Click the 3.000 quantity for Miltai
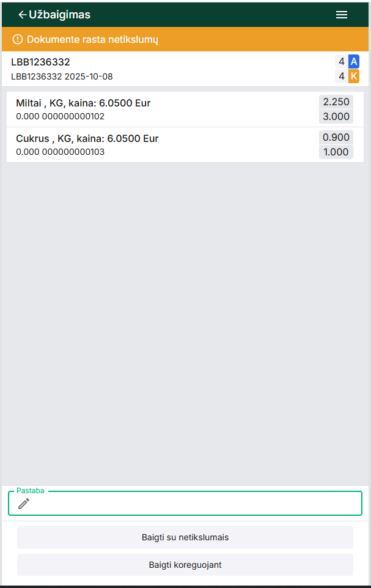The image size is (371, 588). (x=336, y=117)
